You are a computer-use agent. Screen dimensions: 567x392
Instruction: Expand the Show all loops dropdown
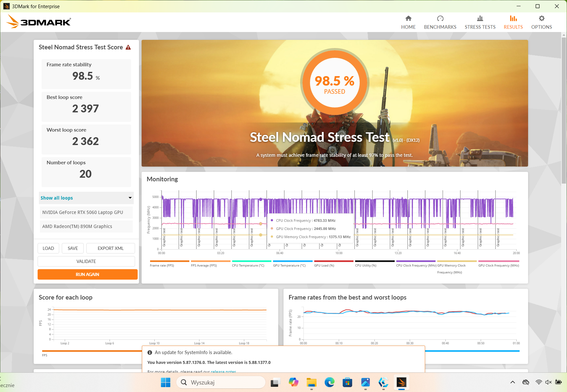click(86, 198)
